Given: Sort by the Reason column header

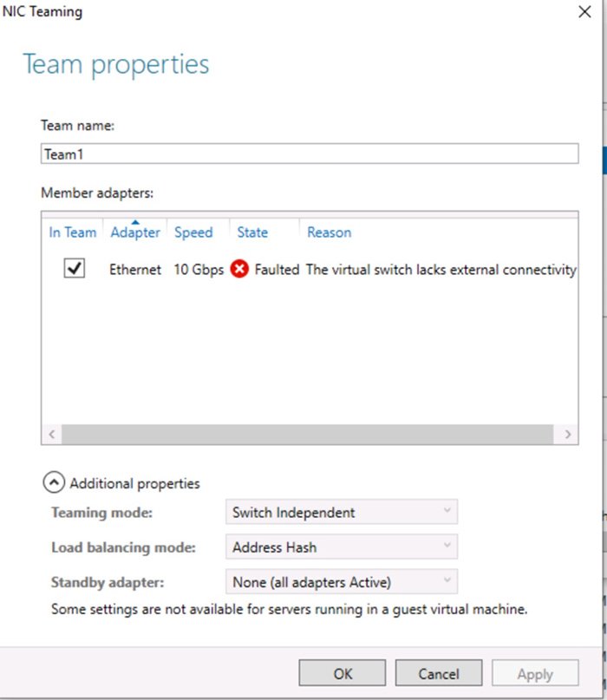Looking at the screenshot, I should point(329,232).
